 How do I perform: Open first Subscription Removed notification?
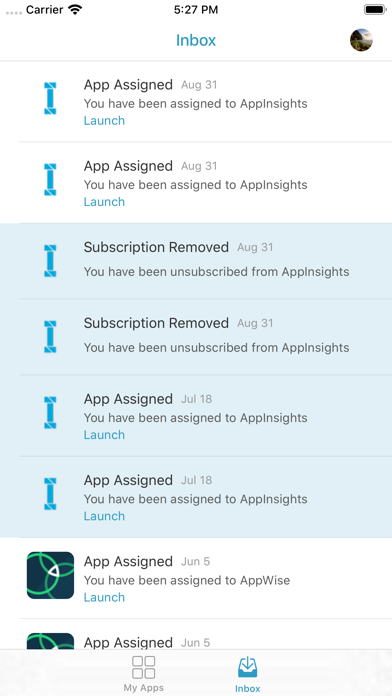[x=196, y=261]
